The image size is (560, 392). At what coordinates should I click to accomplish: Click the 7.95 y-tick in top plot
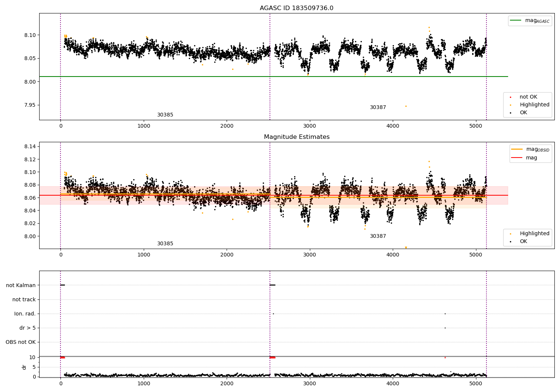click(30, 105)
